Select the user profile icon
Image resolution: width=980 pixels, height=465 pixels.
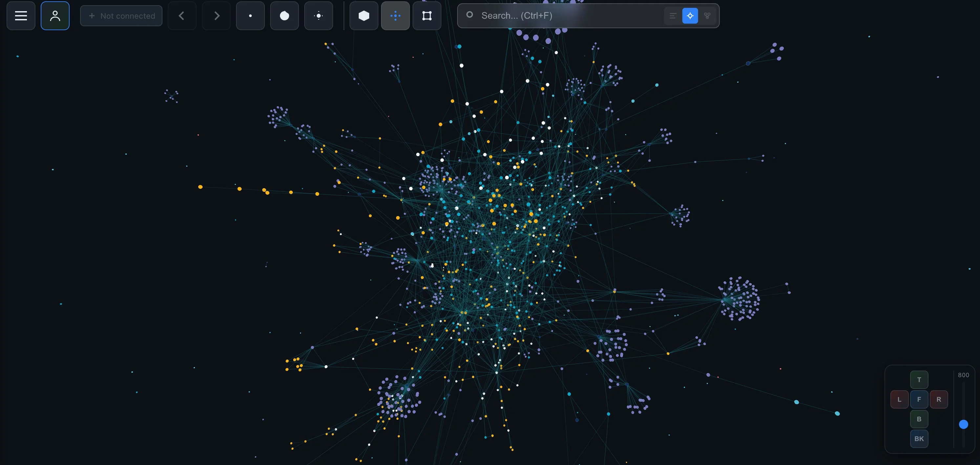tap(55, 16)
